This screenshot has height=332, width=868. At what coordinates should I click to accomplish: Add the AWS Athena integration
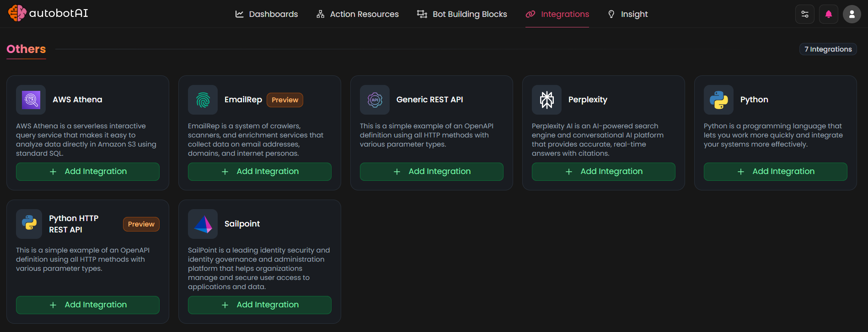point(88,172)
